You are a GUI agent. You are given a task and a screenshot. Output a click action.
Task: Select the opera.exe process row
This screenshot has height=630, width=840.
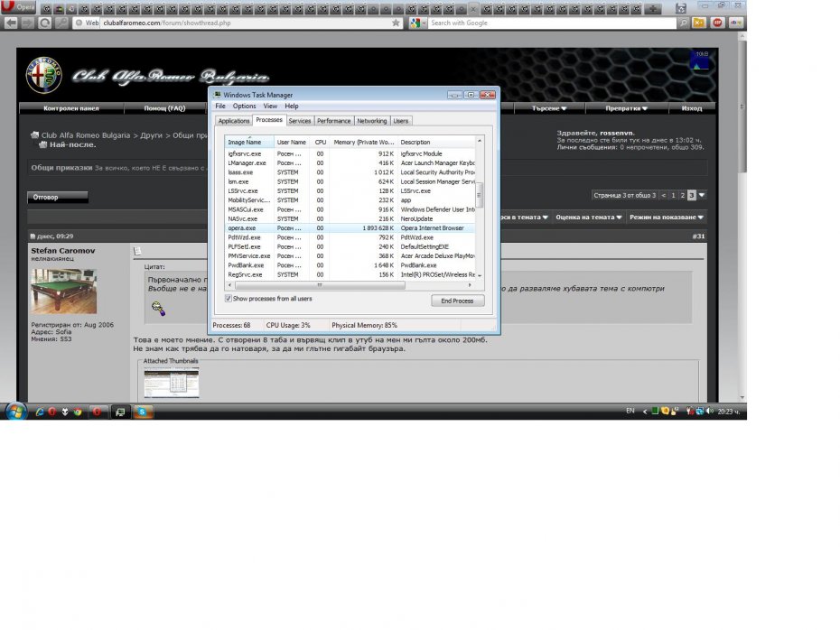[352, 228]
